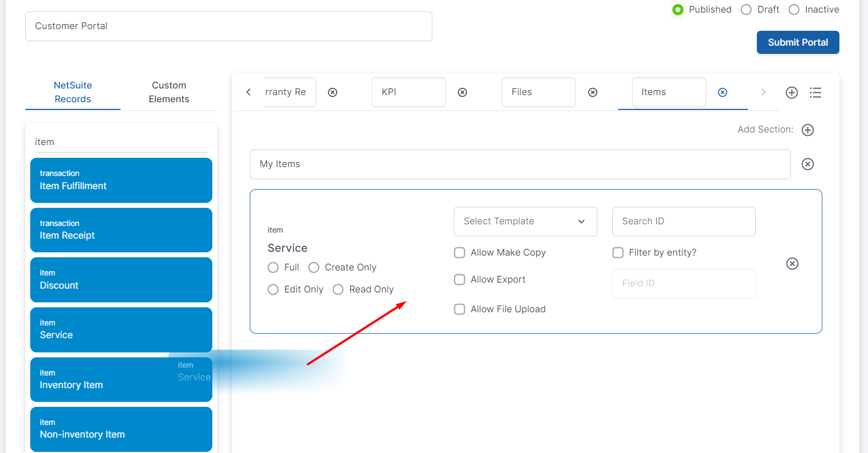Check the Filter by entity option
868x453 pixels.
[x=618, y=252]
